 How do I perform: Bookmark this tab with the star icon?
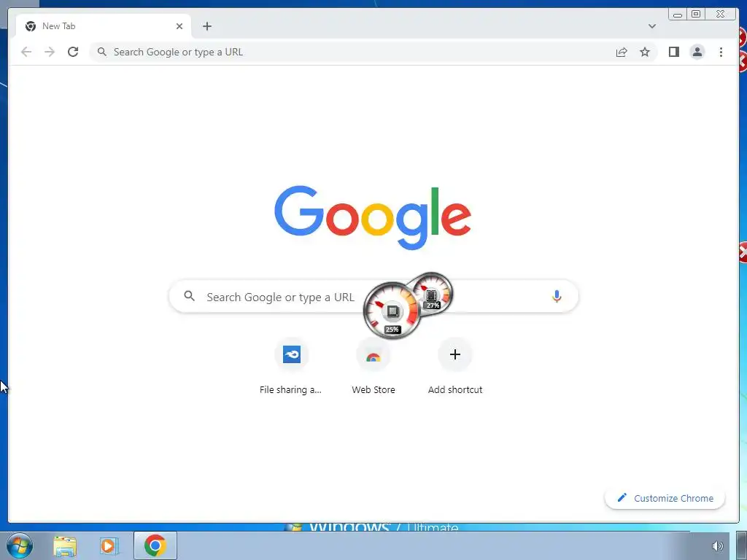[x=645, y=52]
